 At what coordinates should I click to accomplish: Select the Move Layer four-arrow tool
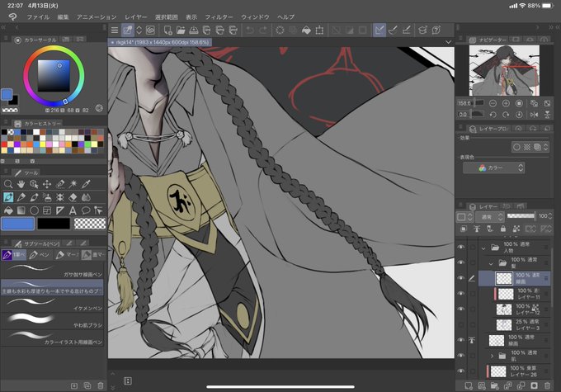coord(47,184)
